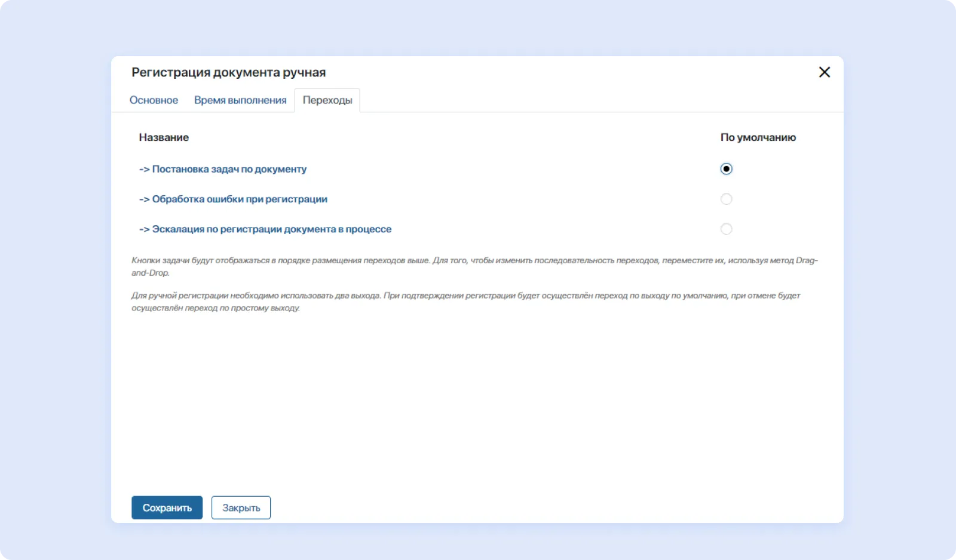The height and width of the screenshot is (560, 956).
Task: Click the dialog title Регистрация документа ручная
Action: coord(228,72)
